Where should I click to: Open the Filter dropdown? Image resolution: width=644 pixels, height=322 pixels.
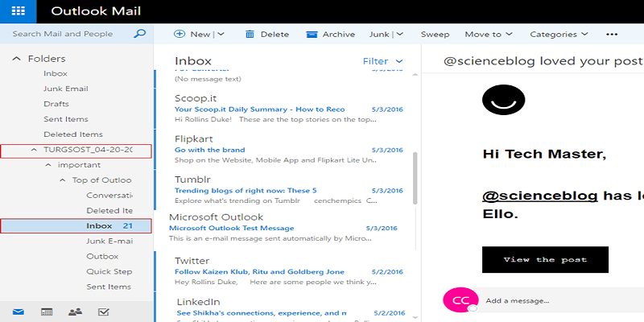383,61
